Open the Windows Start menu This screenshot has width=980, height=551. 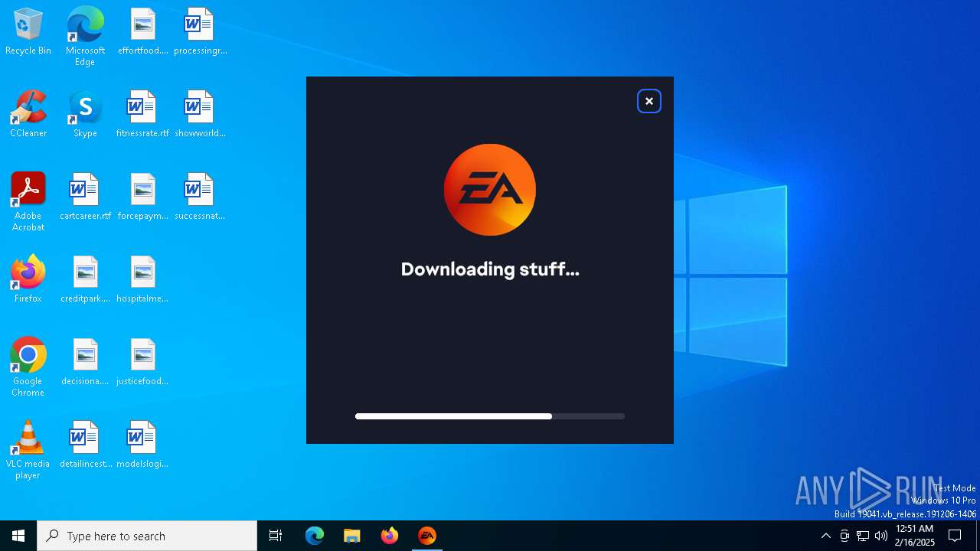click(x=18, y=536)
